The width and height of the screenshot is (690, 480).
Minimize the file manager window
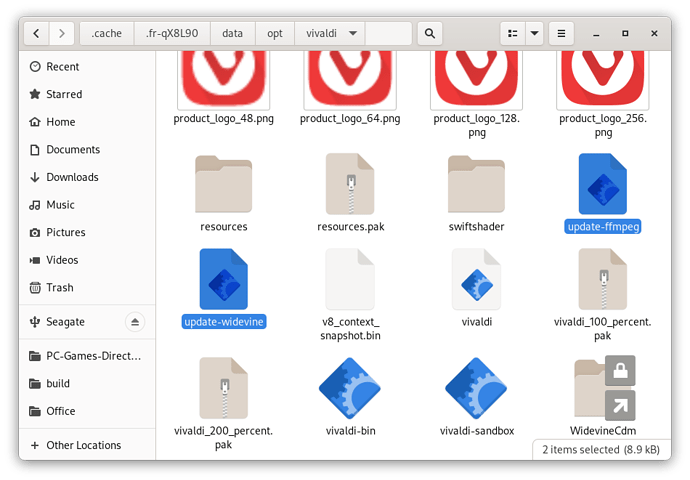(x=596, y=34)
